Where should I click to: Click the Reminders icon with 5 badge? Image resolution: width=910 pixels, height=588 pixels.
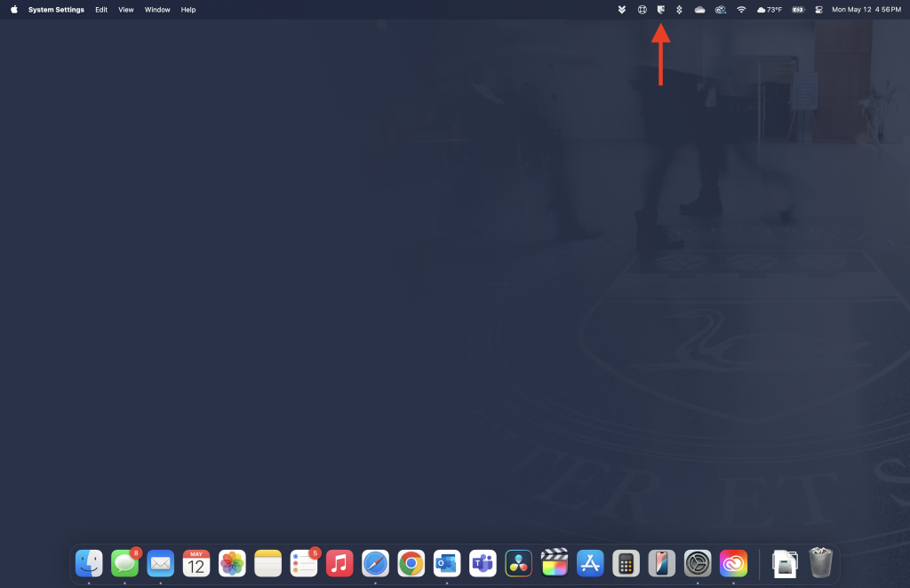304,563
